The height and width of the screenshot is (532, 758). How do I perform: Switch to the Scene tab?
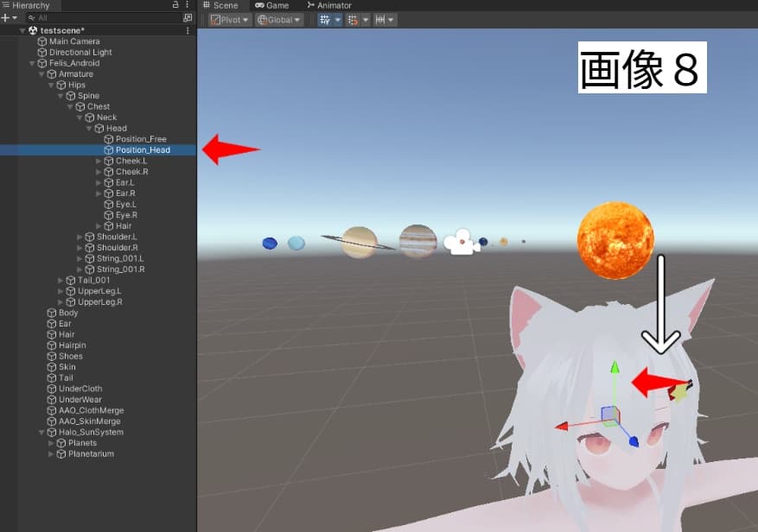[220, 5]
